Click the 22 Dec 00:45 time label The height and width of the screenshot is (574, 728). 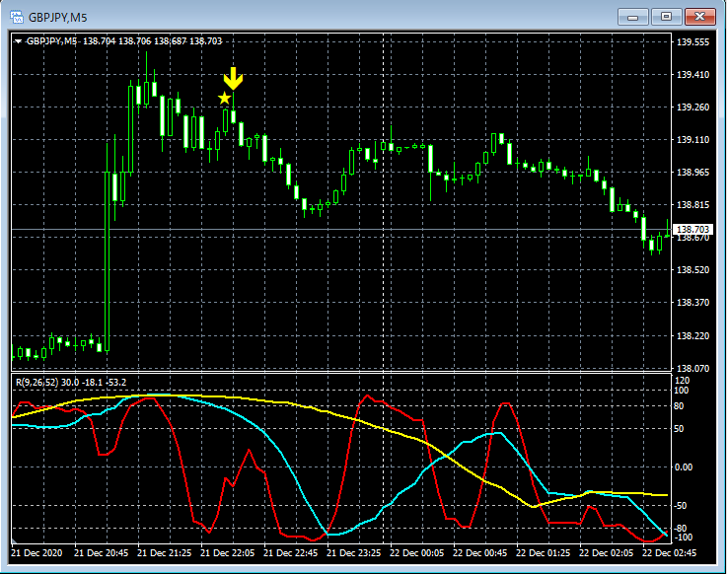point(481,552)
